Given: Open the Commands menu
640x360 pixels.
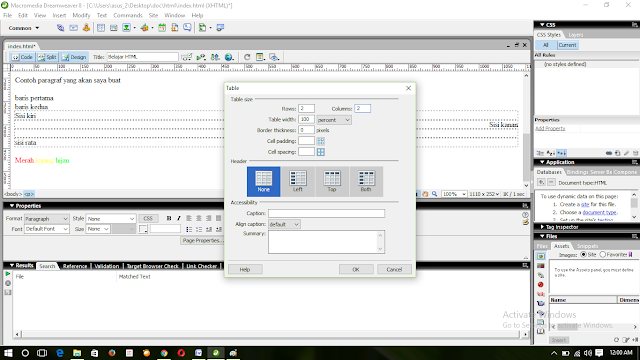Looking at the screenshot, I should [x=128, y=16].
